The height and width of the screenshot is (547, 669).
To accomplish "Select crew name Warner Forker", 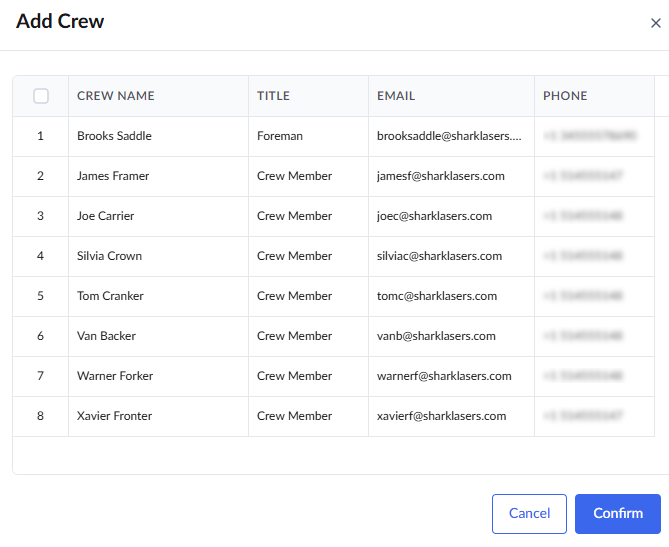I will point(115,376).
